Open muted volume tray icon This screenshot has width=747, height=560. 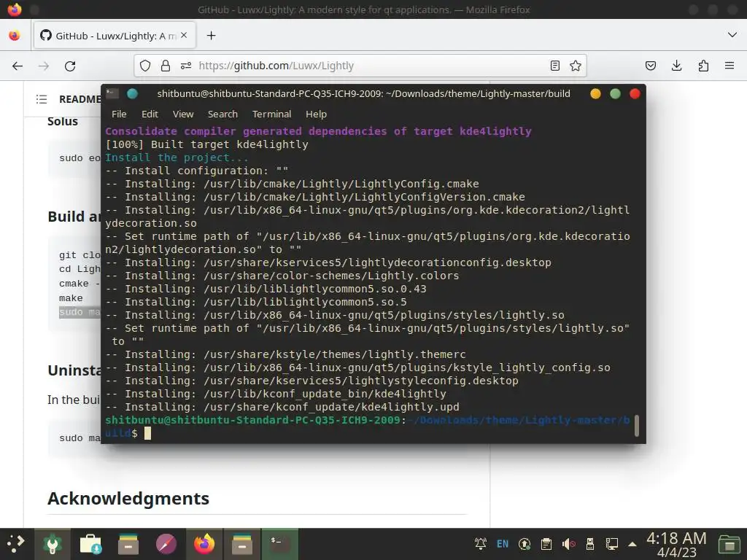(x=568, y=544)
